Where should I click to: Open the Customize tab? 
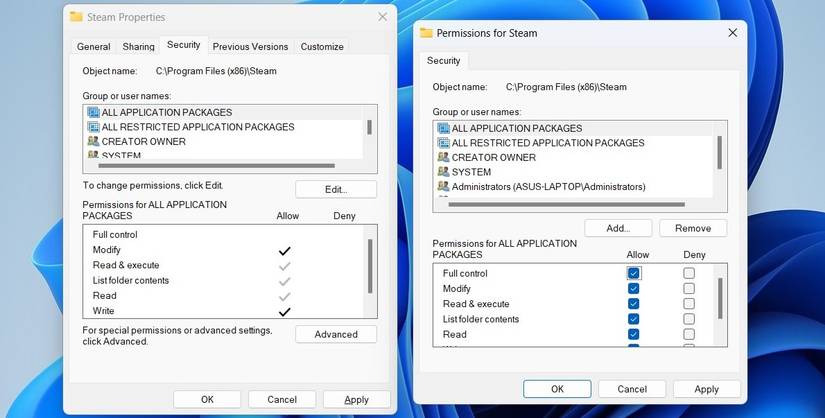coord(322,46)
